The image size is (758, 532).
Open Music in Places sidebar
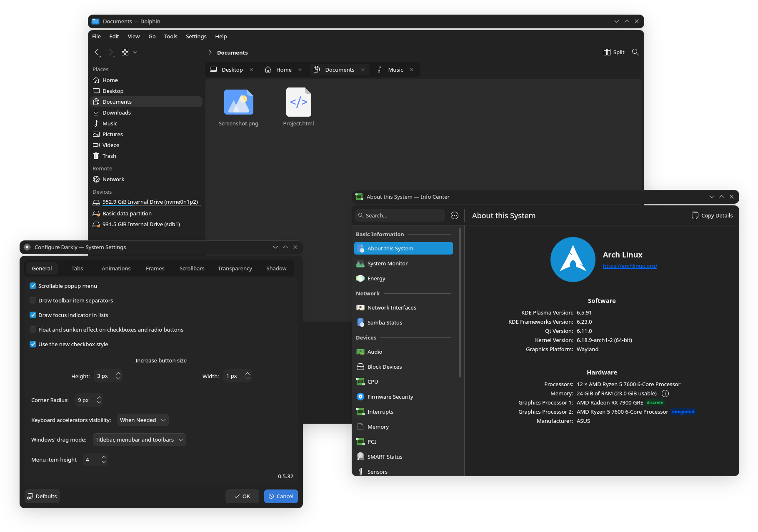tap(146, 123)
